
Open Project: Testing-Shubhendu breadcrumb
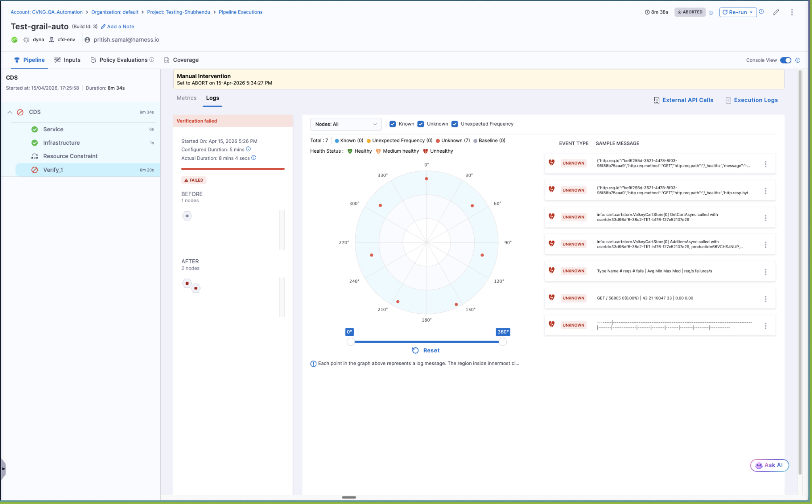[x=178, y=12]
